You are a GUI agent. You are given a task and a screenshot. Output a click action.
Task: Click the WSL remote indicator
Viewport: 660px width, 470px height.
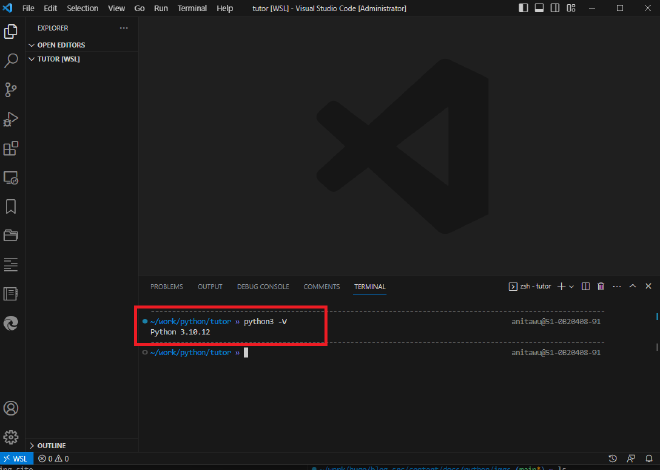16,459
